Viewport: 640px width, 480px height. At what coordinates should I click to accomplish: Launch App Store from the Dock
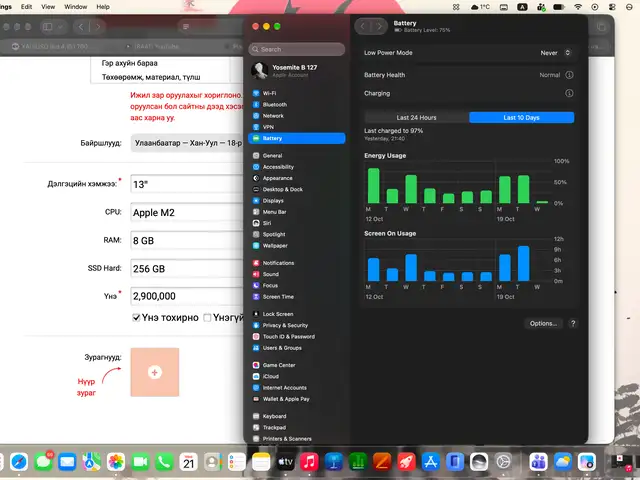click(431, 462)
